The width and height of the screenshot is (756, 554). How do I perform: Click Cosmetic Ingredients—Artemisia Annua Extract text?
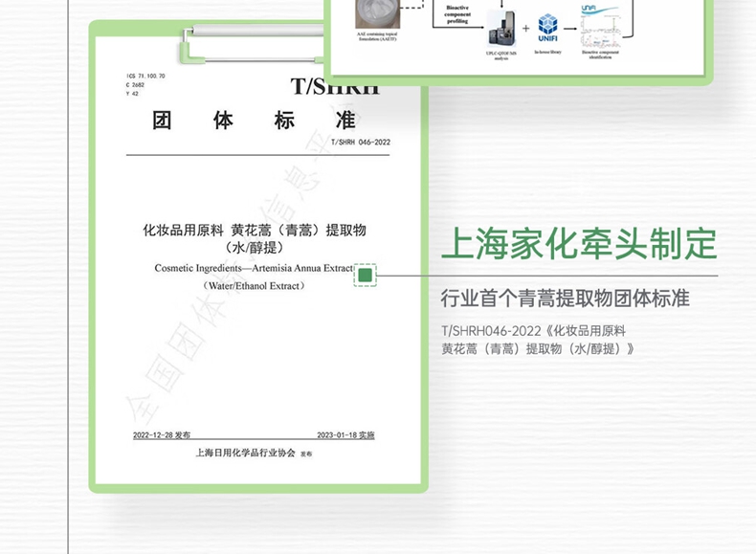(x=254, y=268)
